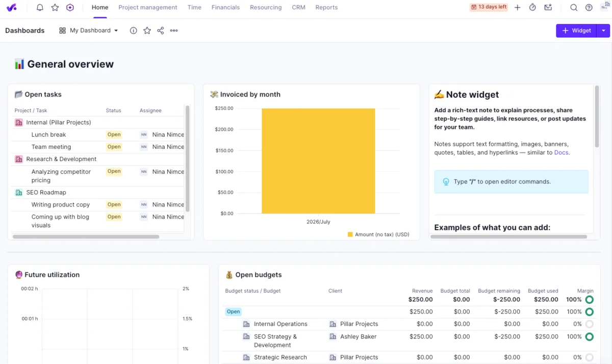Expand the Widget button dropdown arrow
The image size is (612, 364).
[603, 31]
